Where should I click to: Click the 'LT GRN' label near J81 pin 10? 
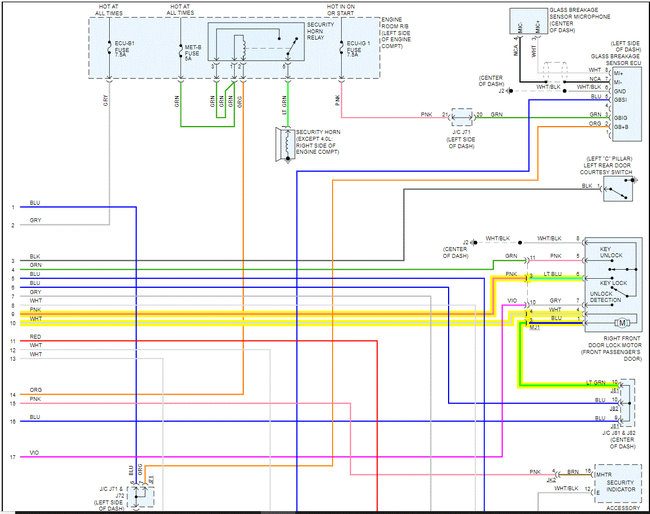pos(595,382)
